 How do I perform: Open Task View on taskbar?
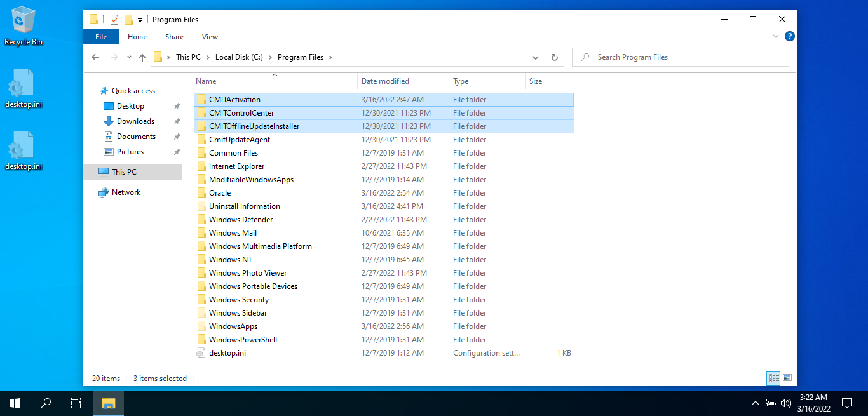click(x=76, y=403)
